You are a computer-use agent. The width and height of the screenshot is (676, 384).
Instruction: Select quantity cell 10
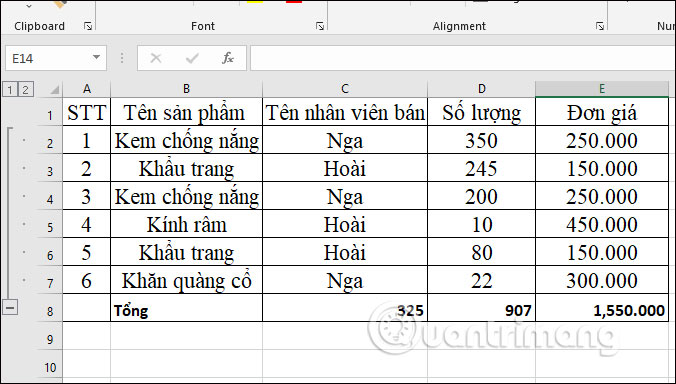(482, 224)
